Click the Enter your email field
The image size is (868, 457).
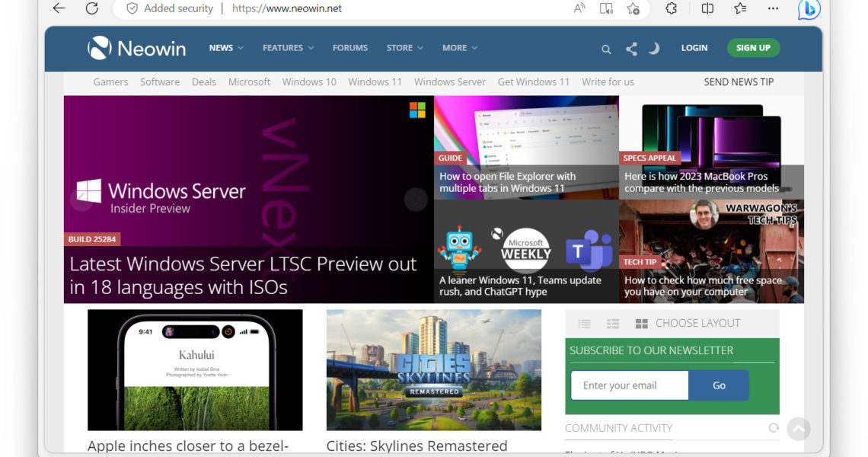click(630, 385)
